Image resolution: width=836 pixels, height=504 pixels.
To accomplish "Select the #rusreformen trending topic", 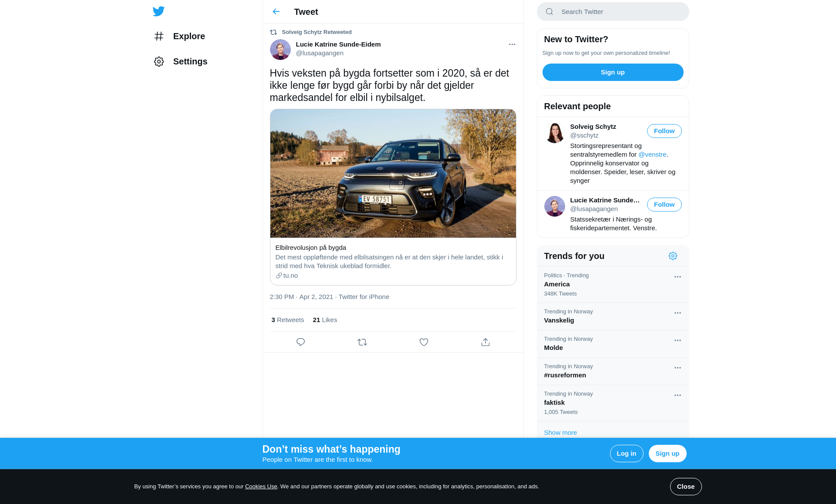I will [613, 371].
